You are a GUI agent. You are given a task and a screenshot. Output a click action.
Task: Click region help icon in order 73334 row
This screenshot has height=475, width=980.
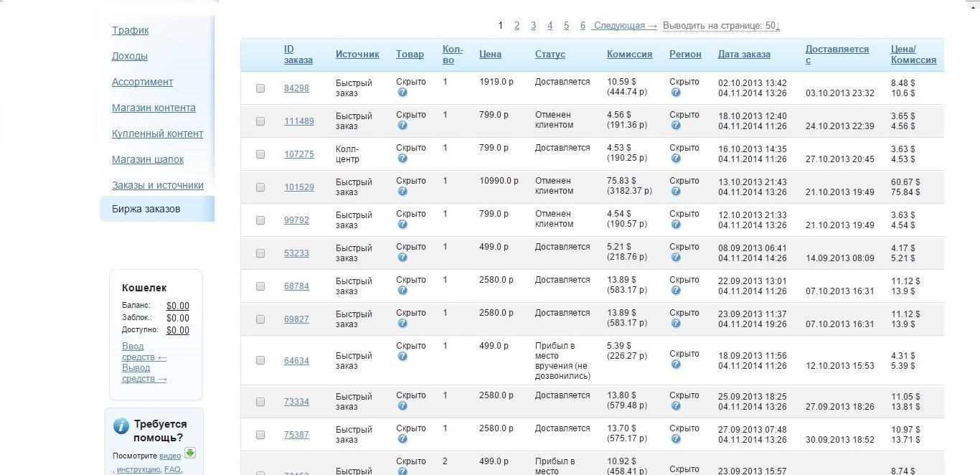coord(676,406)
